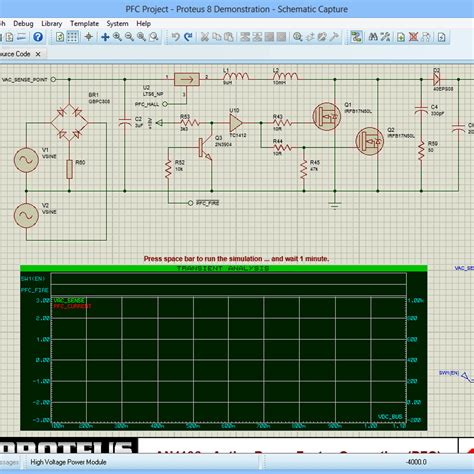Open the Help menu
This screenshot has height=474, width=474.
click(x=143, y=24)
